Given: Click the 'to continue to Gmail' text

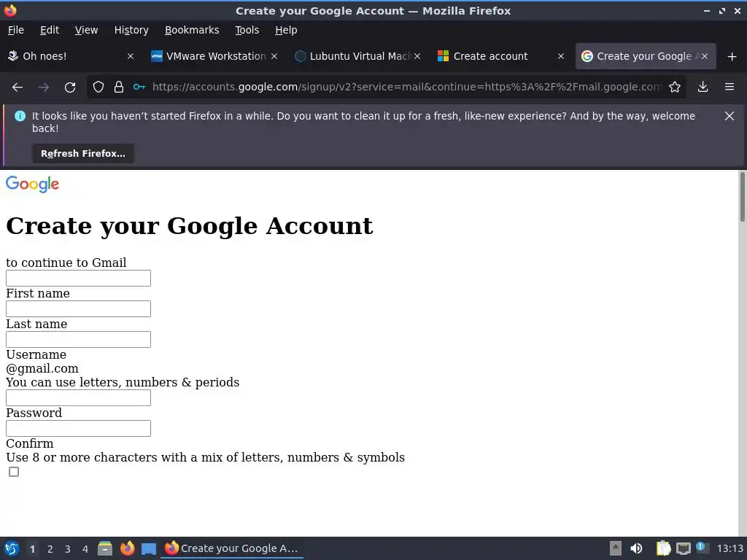Looking at the screenshot, I should point(66,262).
